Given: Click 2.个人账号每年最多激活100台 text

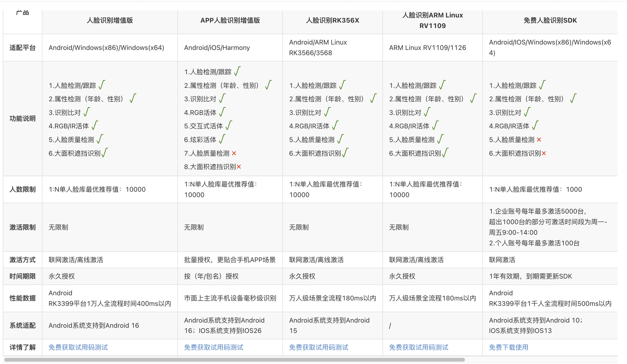Looking at the screenshot, I should click(534, 243).
